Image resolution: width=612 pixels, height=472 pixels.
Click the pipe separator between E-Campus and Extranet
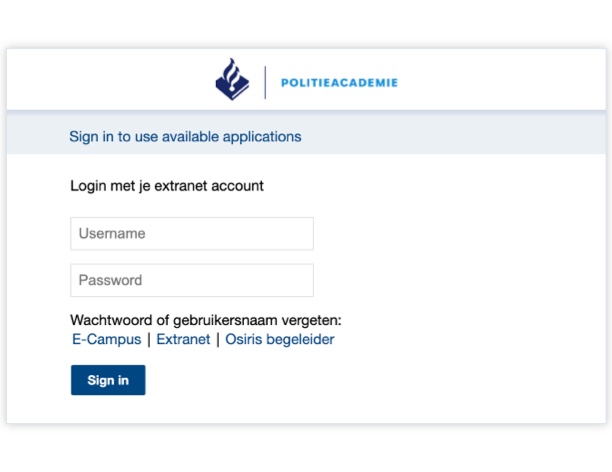pyautogui.click(x=149, y=340)
